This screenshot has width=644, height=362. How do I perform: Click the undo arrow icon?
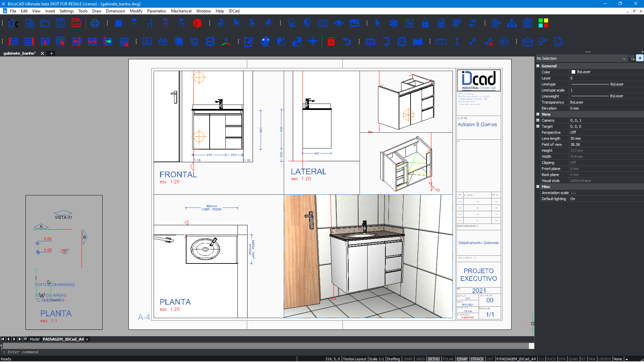[347, 42]
